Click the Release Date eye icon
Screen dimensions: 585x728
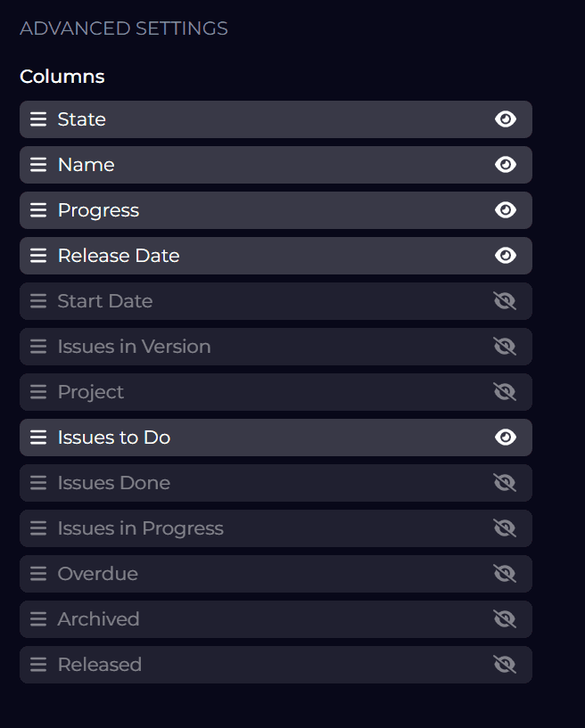[505, 256]
